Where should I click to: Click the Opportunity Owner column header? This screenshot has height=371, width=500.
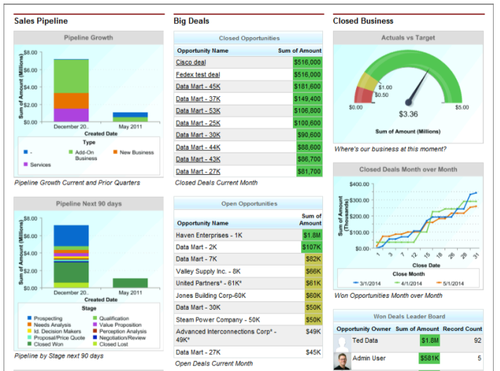363,329
